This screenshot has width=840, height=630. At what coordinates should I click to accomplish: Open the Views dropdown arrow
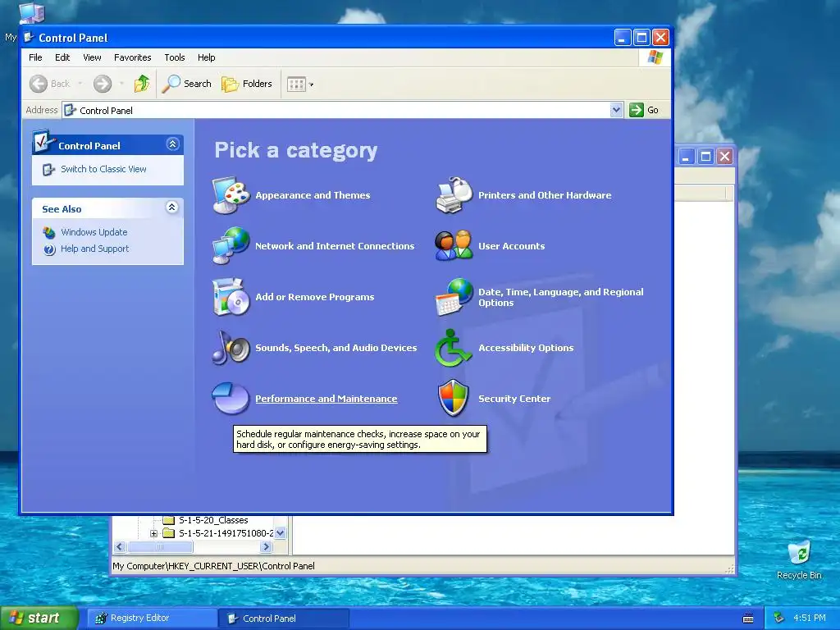coord(311,84)
